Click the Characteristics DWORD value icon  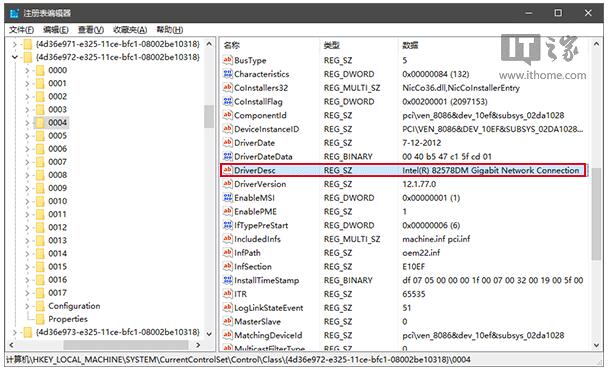point(228,74)
